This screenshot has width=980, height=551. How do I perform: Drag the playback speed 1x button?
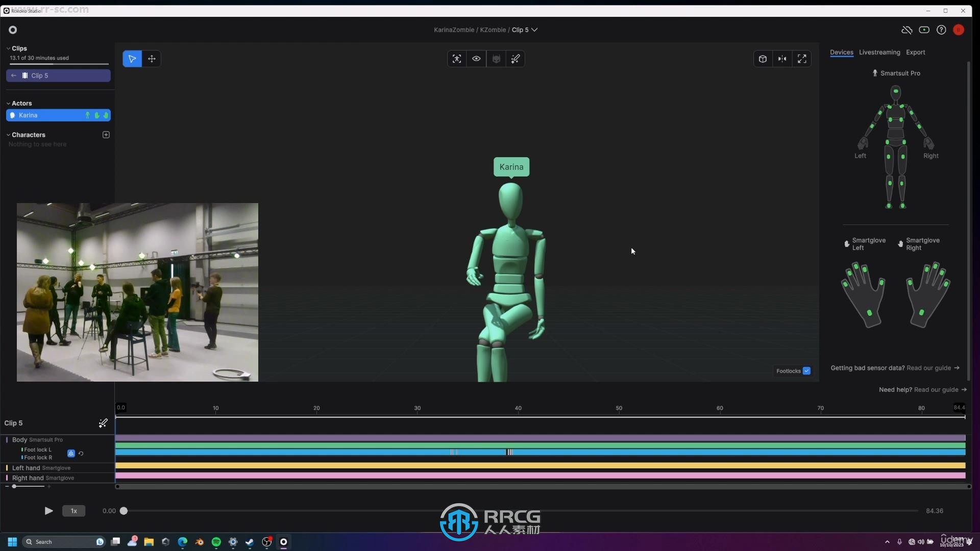pos(73,511)
